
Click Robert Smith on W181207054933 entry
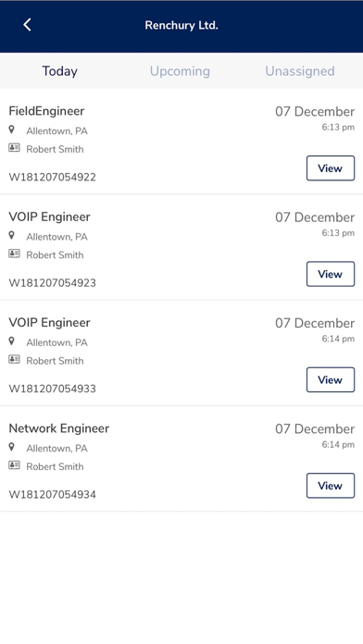[x=55, y=361]
